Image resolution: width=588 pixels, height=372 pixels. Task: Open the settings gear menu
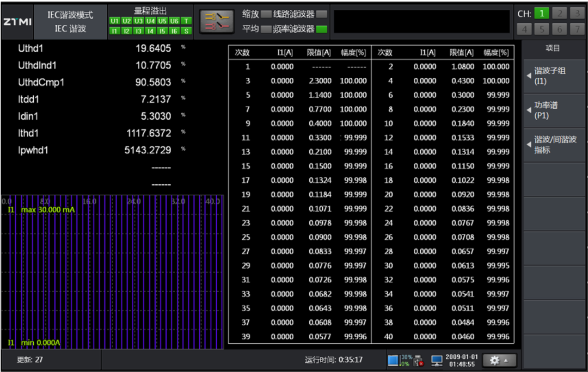(x=499, y=360)
